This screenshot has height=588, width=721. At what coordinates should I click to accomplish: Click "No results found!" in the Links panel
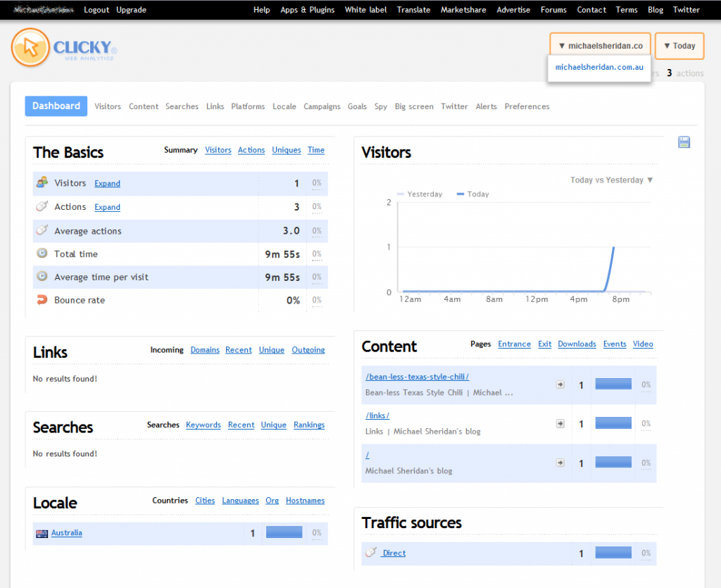coord(65,379)
